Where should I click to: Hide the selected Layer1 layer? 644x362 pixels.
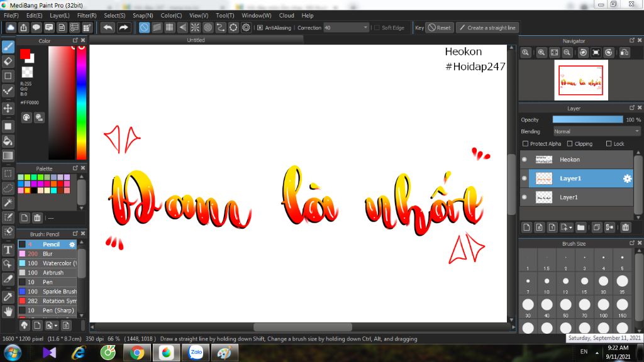pos(525,178)
